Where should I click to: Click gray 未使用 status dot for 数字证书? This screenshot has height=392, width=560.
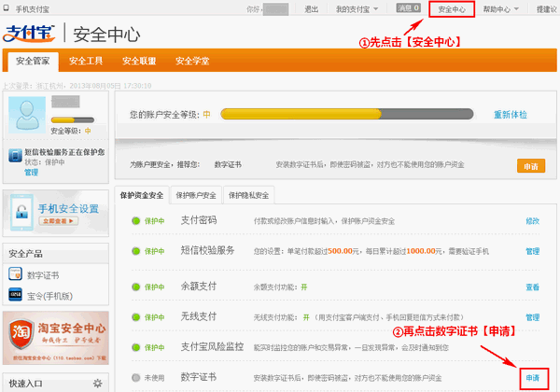(135, 378)
